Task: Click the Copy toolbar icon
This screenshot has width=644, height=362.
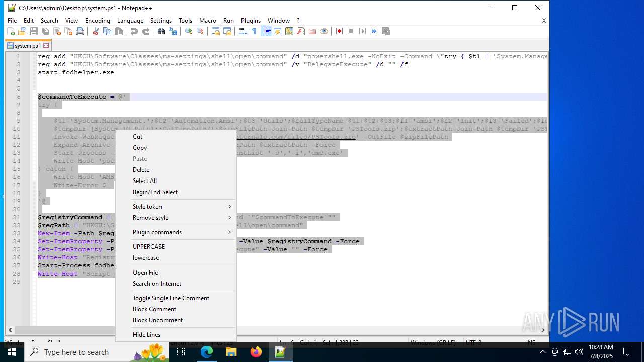Action: click(x=107, y=31)
